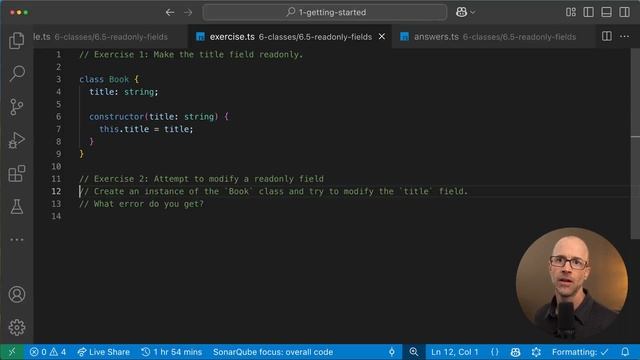Click the zoom magnifier in status bar
The image size is (640, 360).
tap(413, 352)
